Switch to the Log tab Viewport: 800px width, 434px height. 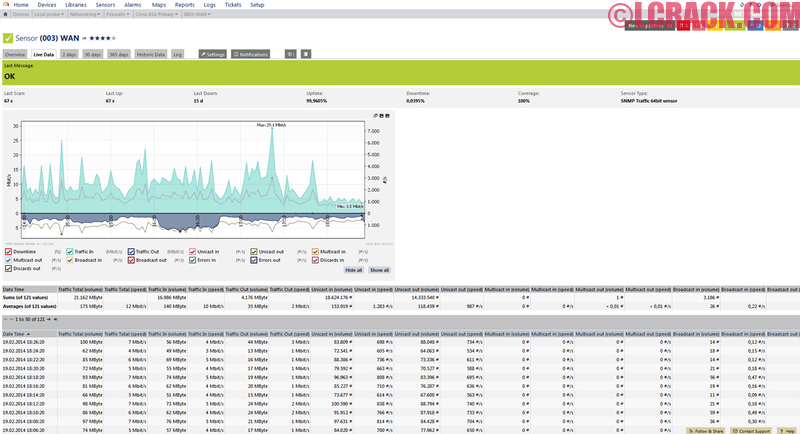[177, 54]
